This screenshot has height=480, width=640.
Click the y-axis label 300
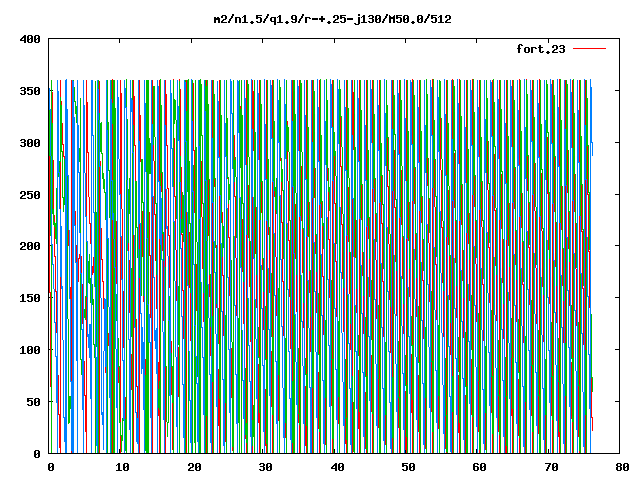[x=30, y=143]
